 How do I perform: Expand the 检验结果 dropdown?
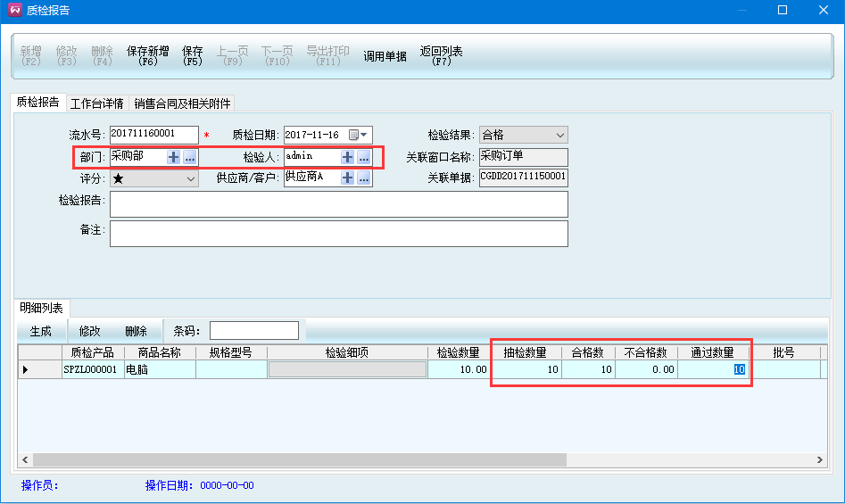559,136
